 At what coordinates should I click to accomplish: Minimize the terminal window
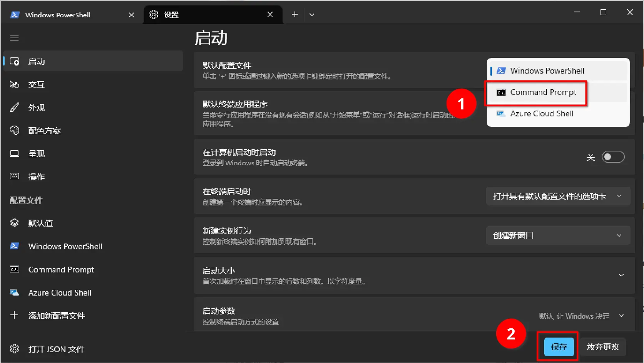click(x=577, y=12)
